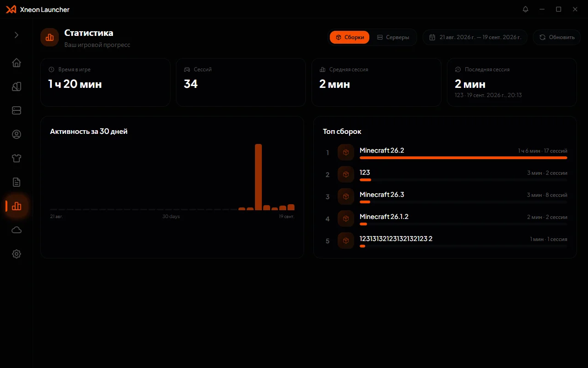Click the Minecraft 26.2 progress bar
Screen dimensions: 588x368
464,158
